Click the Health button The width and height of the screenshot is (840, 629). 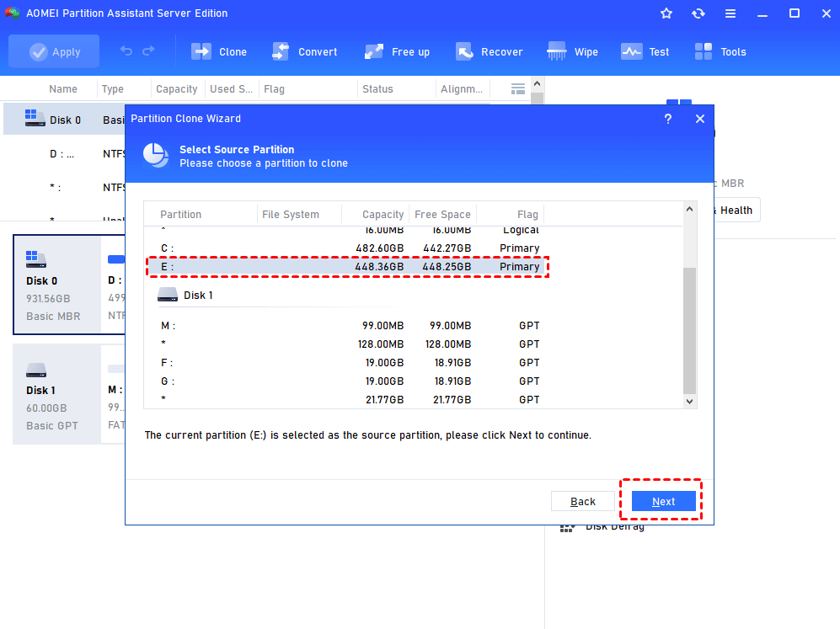(736, 211)
